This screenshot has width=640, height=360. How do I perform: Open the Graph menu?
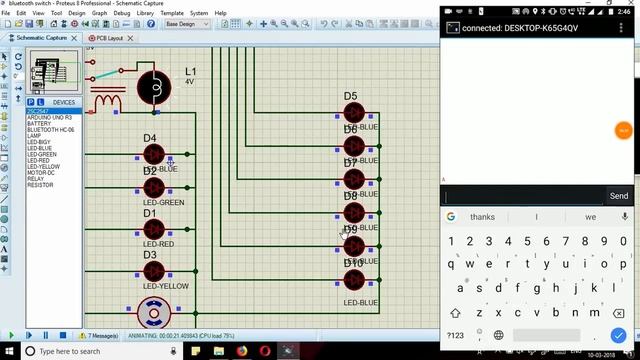99,13
